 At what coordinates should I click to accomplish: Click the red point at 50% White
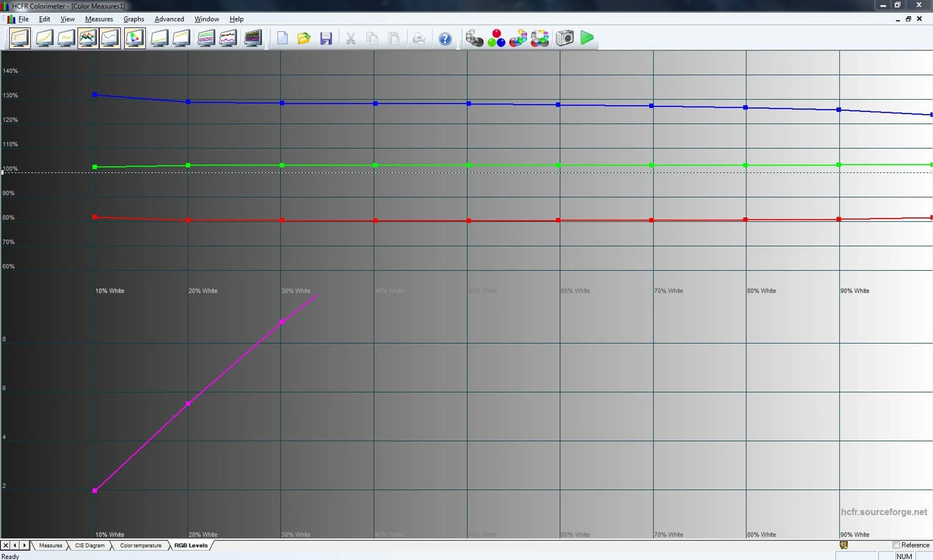(468, 221)
